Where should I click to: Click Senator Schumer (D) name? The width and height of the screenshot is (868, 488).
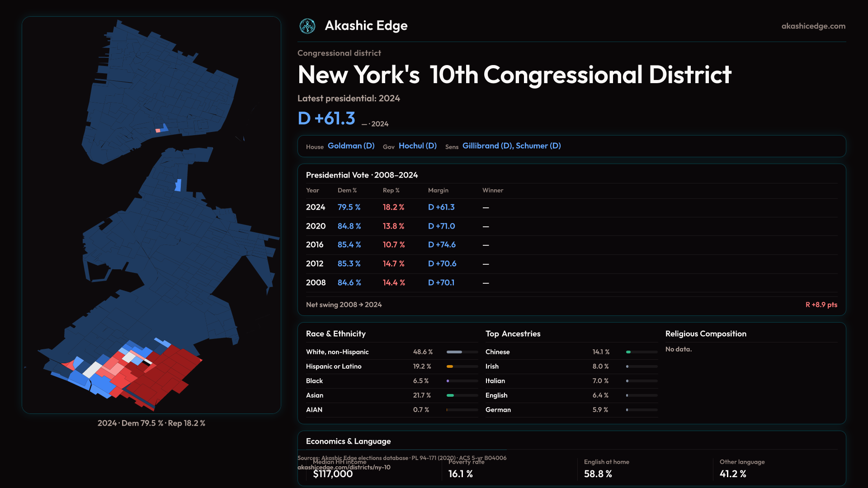tap(538, 146)
